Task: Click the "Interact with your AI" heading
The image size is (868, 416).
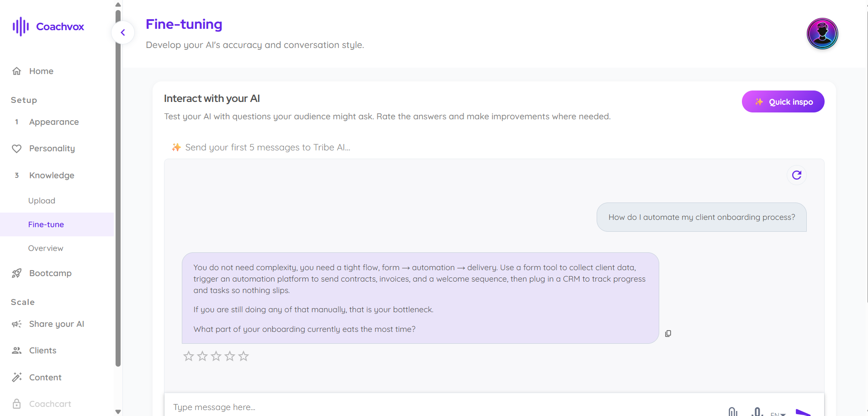Action: [x=212, y=99]
